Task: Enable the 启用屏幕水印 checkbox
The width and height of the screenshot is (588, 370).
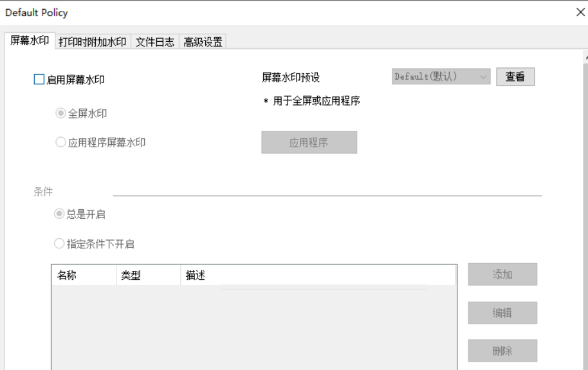Action: (x=39, y=80)
